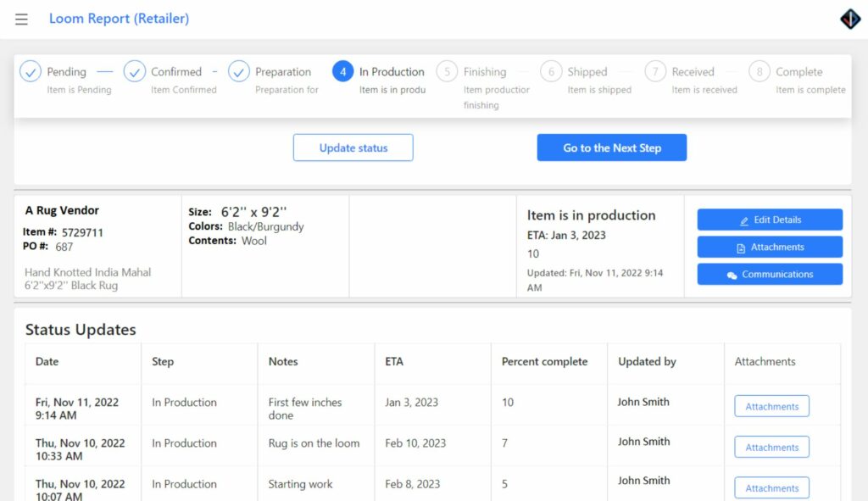The width and height of the screenshot is (868, 501).
Task: Open Edit Details with pencil icon
Action: point(770,220)
